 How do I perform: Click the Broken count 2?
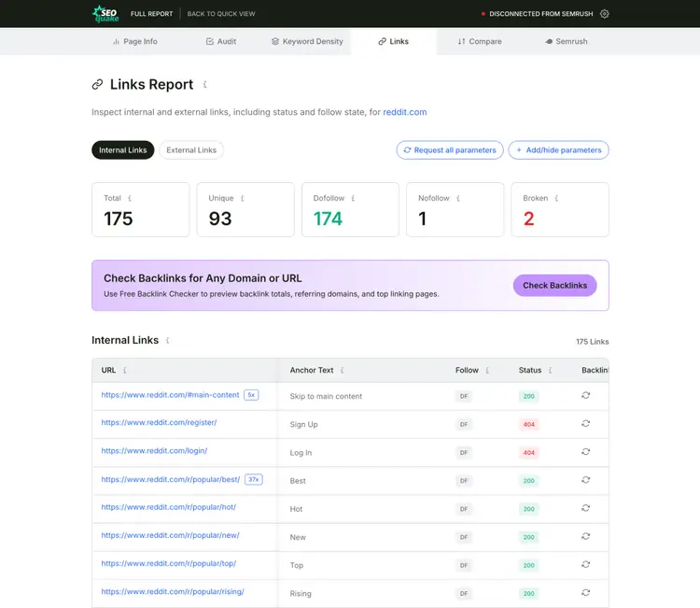(x=528, y=219)
